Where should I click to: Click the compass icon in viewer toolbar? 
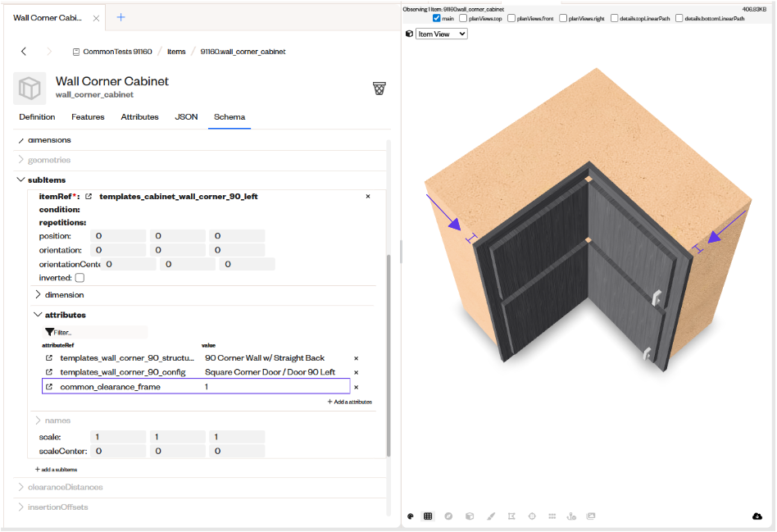[448, 516]
